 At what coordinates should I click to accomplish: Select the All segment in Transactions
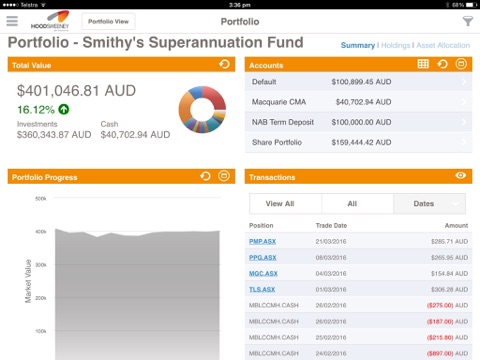click(x=357, y=204)
